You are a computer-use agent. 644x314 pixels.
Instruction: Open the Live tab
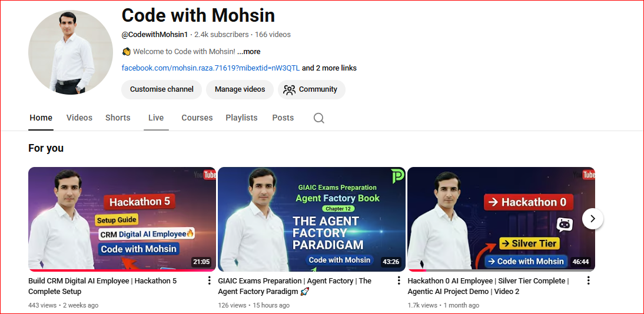tap(156, 118)
